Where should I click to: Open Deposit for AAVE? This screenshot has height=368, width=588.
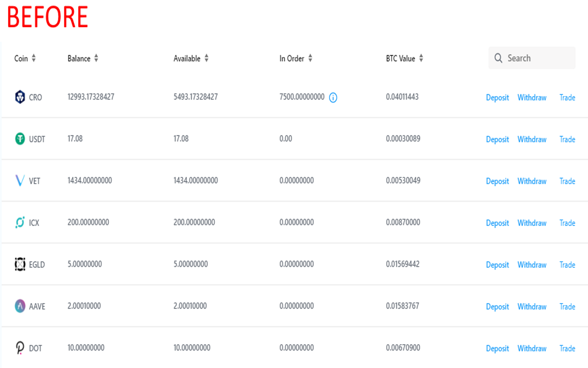[x=498, y=307]
